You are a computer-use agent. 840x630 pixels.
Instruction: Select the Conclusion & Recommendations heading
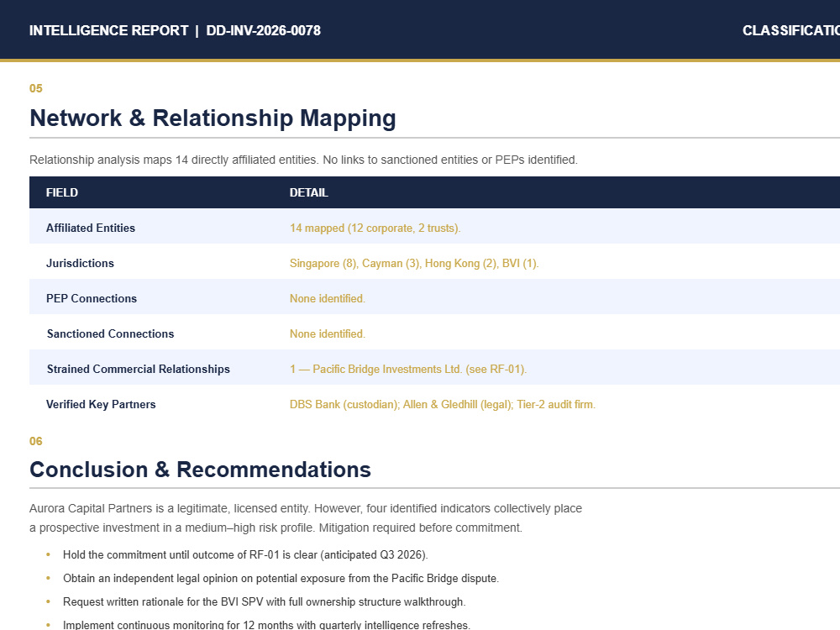click(x=201, y=470)
